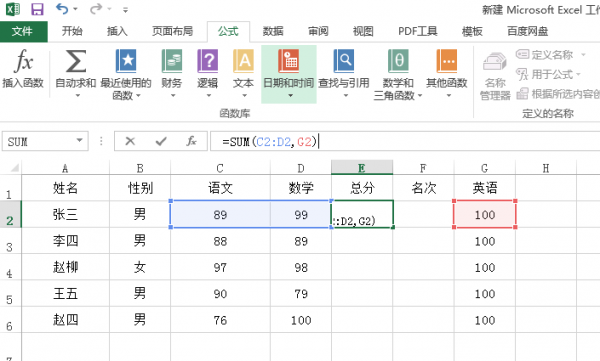Expand the 自动求和 dropdown arrow
The height and width of the screenshot is (361, 600).
click(77, 95)
